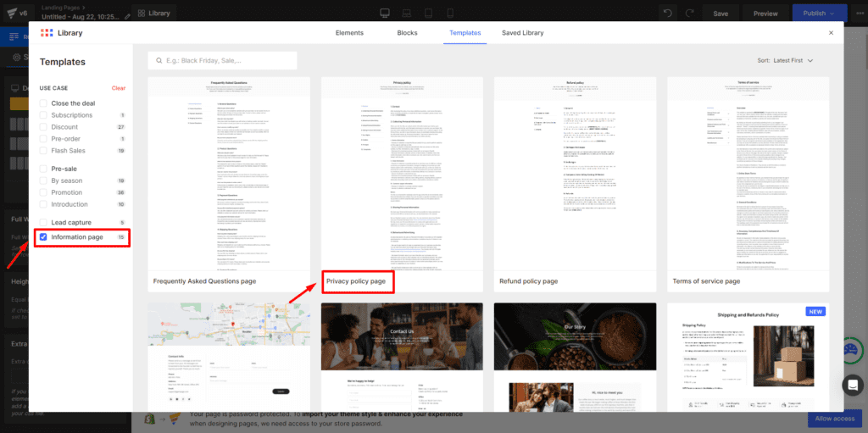Open the Shipping and Refunds Policy template
Image resolution: width=868 pixels, height=433 pixels.
748,357
